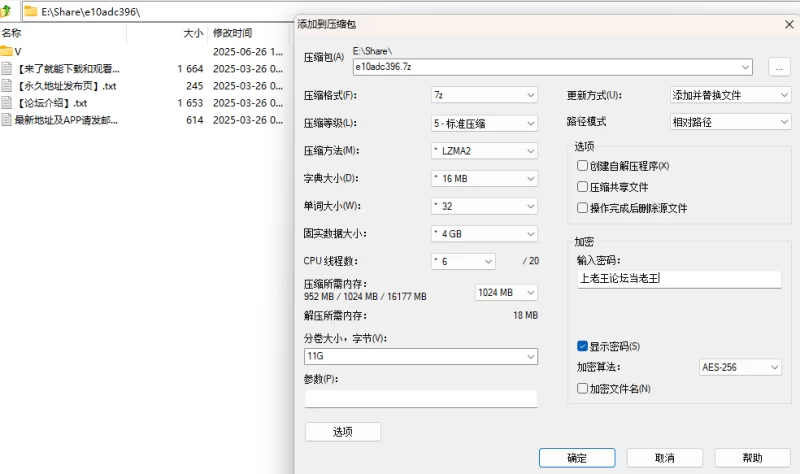Open 固实数据大小 4 GB dropdown
This screenshot has width=800, height=474.
pyautogui.click(x=484, y=234)
